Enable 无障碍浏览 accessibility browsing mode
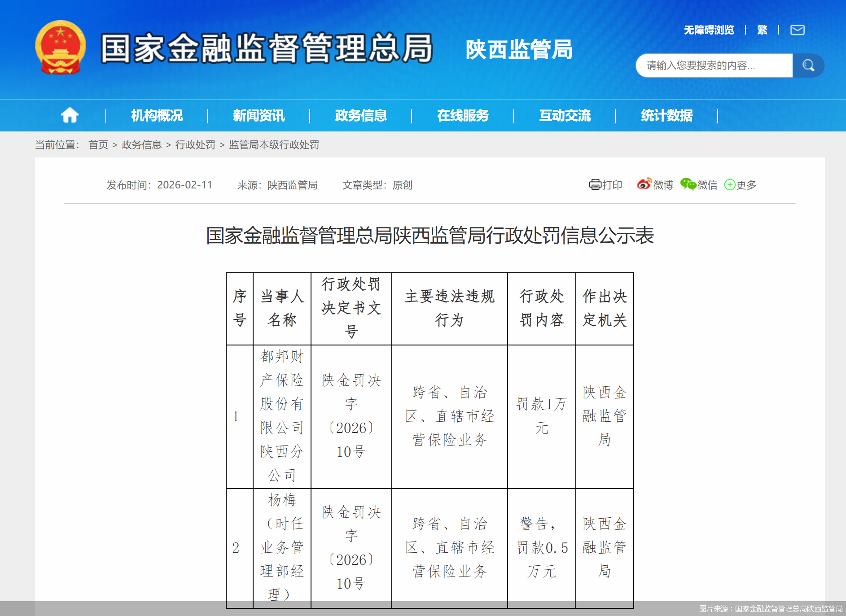Screen dimensions: 846x616 (x=708, y=30)
